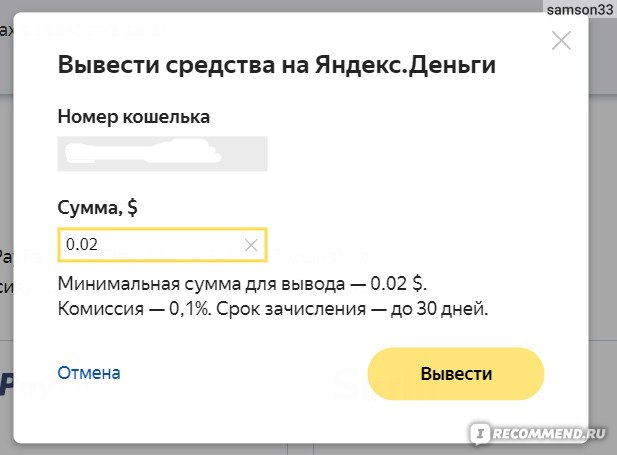Close the Yandex.Money withdrawal dialog with the X
Screen dimensions: 617x455
[x=561, y=41]
